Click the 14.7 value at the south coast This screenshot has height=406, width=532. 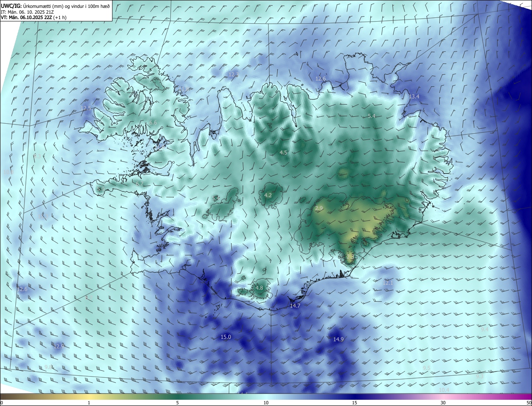point(295,306)
